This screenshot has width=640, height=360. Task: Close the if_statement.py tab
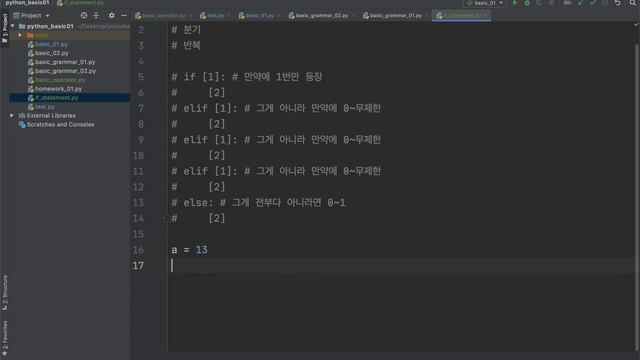pos(486,16)
